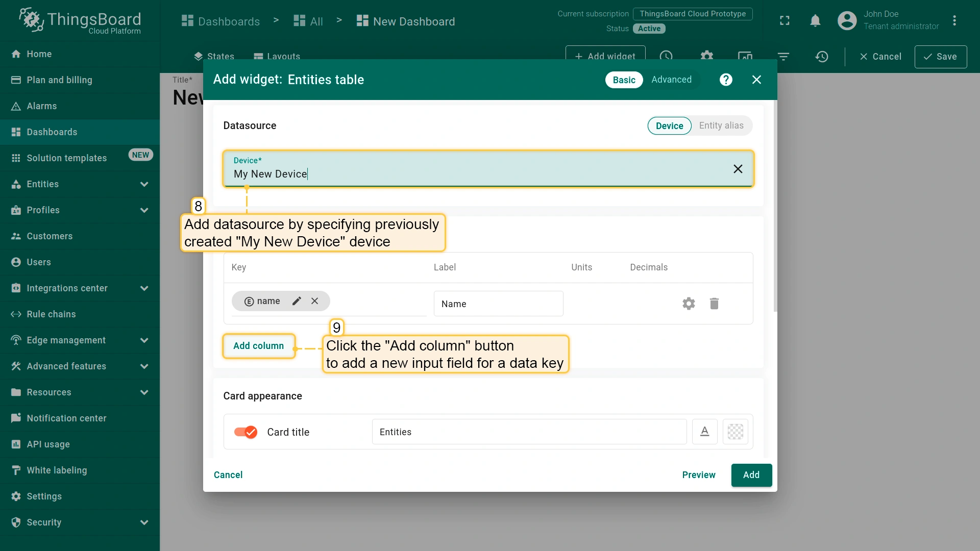
Task: Open widget help question mark icon
Action: click(x=726, y=80)
